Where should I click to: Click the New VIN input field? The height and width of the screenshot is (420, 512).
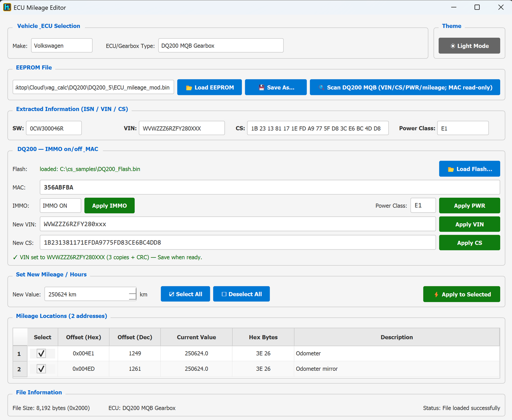pos(238,224)
